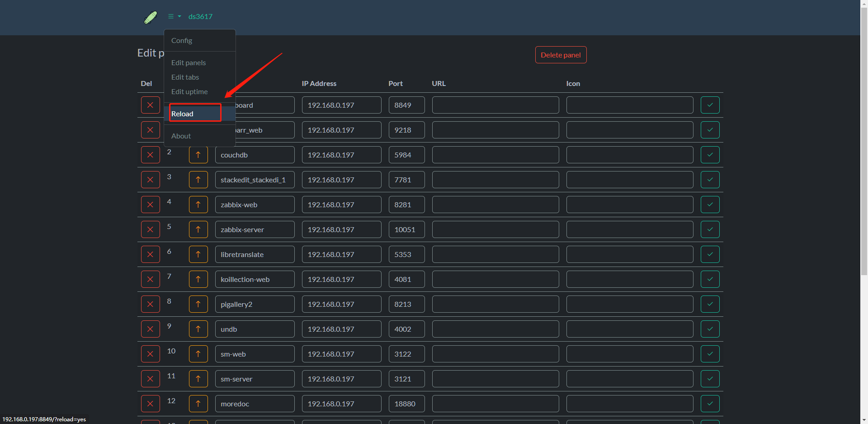Viewport: 868px width, 424px height.
Task: Select Config from the menu
Action: click(x=199, y=40)
